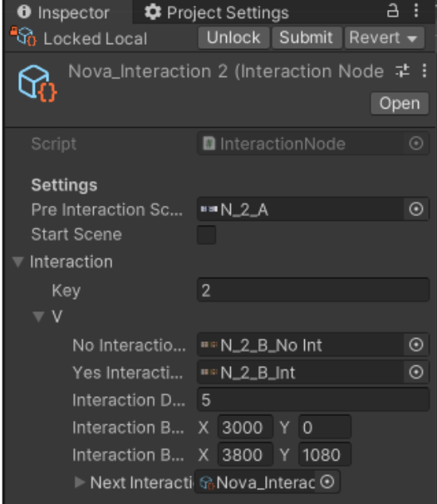The width and height of the screenshot is (437, 504).
Task: Open the Inspector tab options menu
Action: pyautogui.click(x=416, y=11)
